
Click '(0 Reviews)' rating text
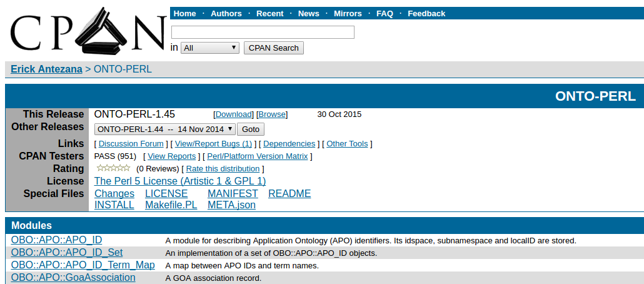[x=158, y=168]
